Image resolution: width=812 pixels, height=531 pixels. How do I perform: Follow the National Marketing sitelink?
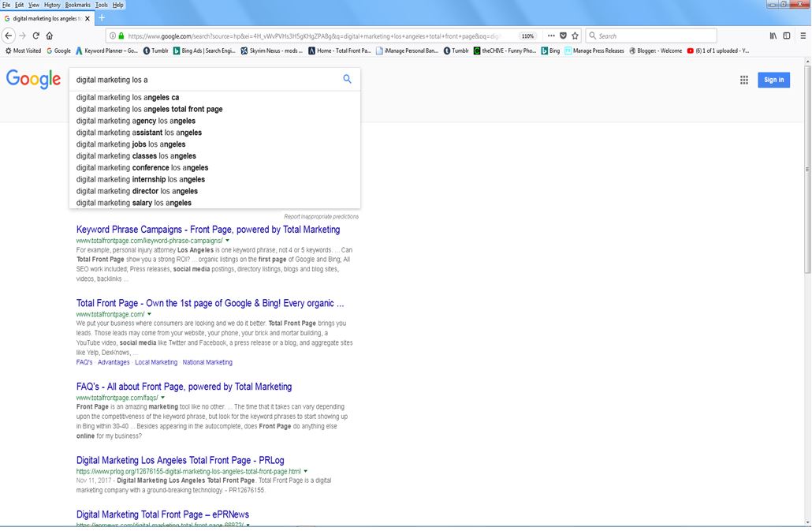207,362
